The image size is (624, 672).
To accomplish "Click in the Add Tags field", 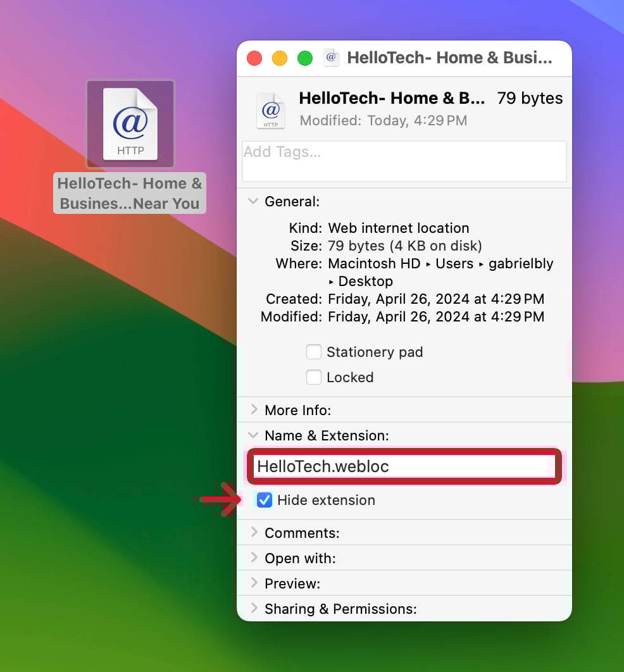I will pos(404,161).
